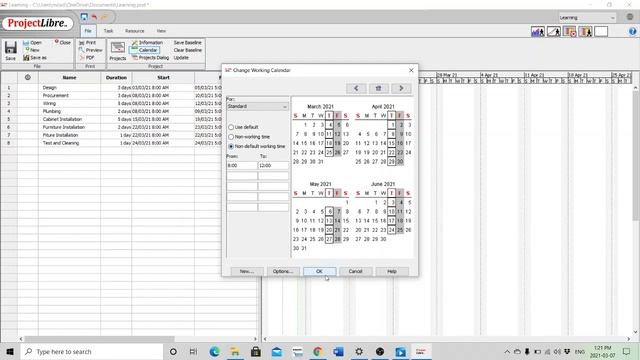Screen dimensions: 640x360
Task: Click the today button between calendar arrows
Action: [x=378, y=88]
